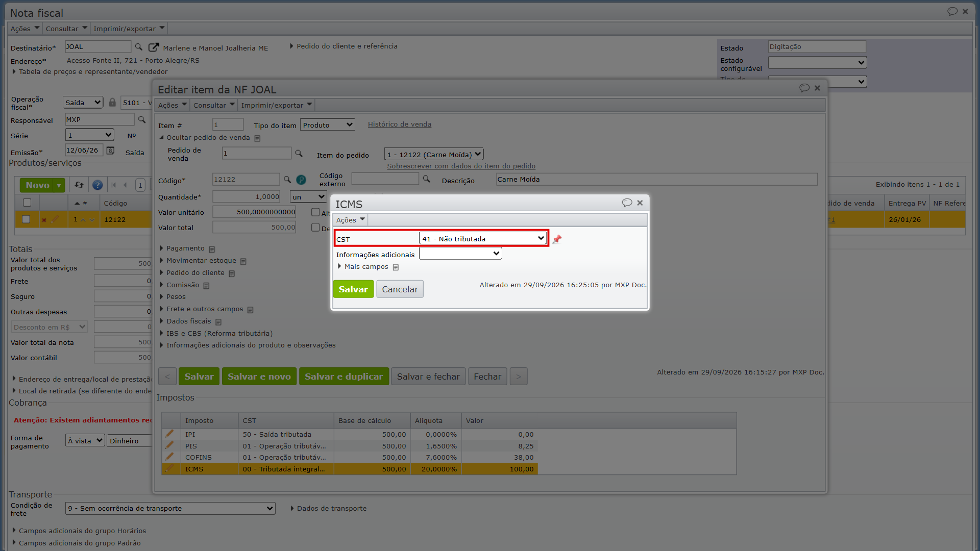Click the red pin icon beside CST
Viewport: 980px width, 551px height.
click(x=557, y=239)
